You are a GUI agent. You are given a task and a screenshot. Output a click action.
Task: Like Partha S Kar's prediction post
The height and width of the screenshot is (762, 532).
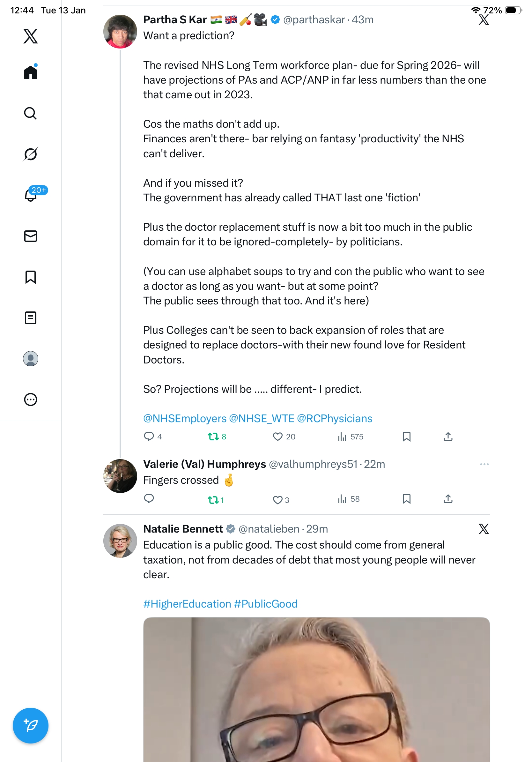click(277, 437)
